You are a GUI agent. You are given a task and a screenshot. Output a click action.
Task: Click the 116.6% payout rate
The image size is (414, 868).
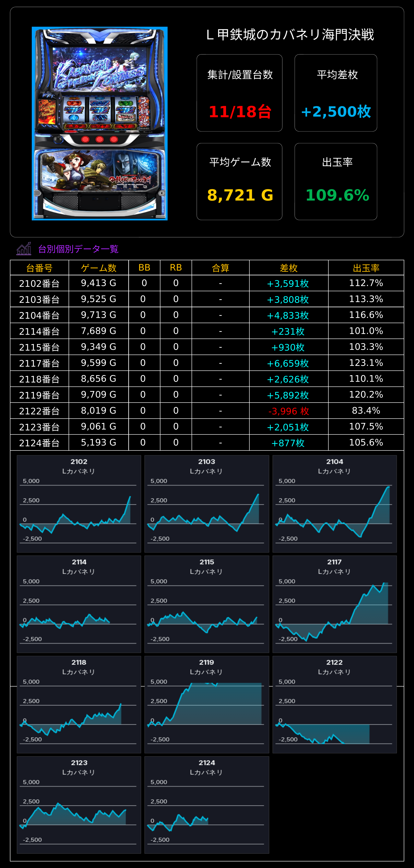366,315
